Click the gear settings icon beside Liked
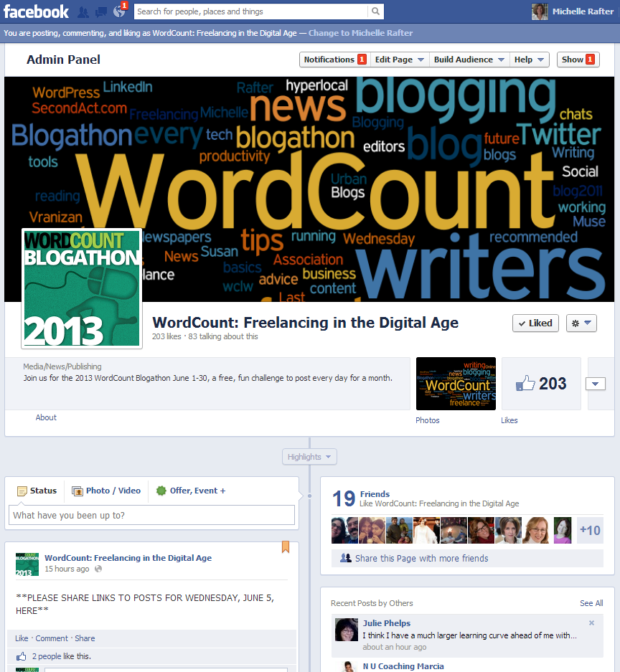Screen dimensions: 620x672 point(581,323)
